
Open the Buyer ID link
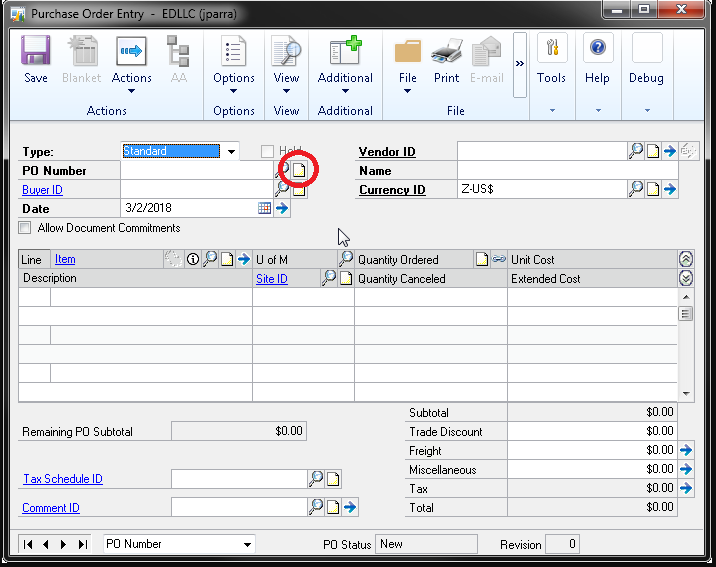pos(42,190)
